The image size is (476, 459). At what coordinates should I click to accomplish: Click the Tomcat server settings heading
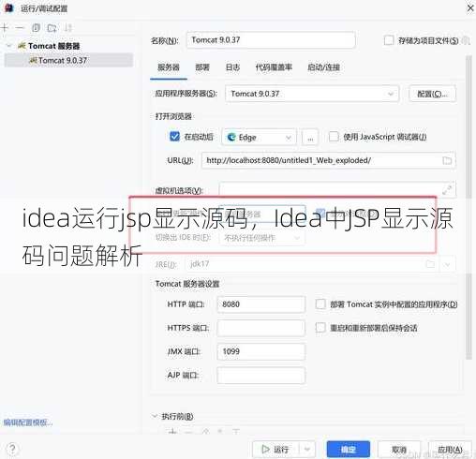pyautogui.click(x=187, y=284)
